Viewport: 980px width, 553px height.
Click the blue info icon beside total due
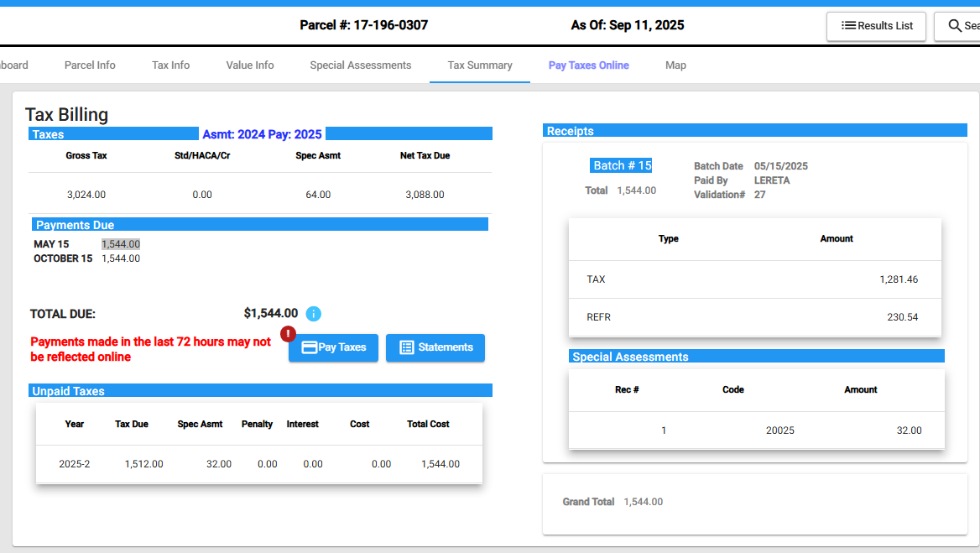click(x=313, y=314)
